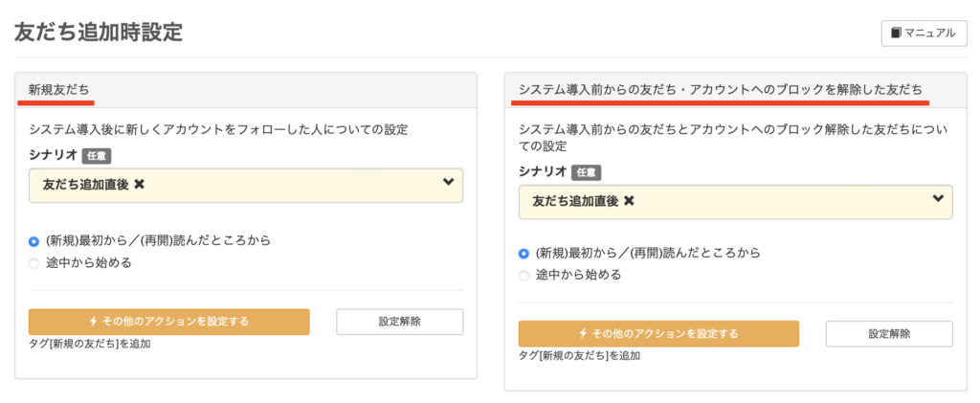Click the book icon on the マニュアル button

896,34
